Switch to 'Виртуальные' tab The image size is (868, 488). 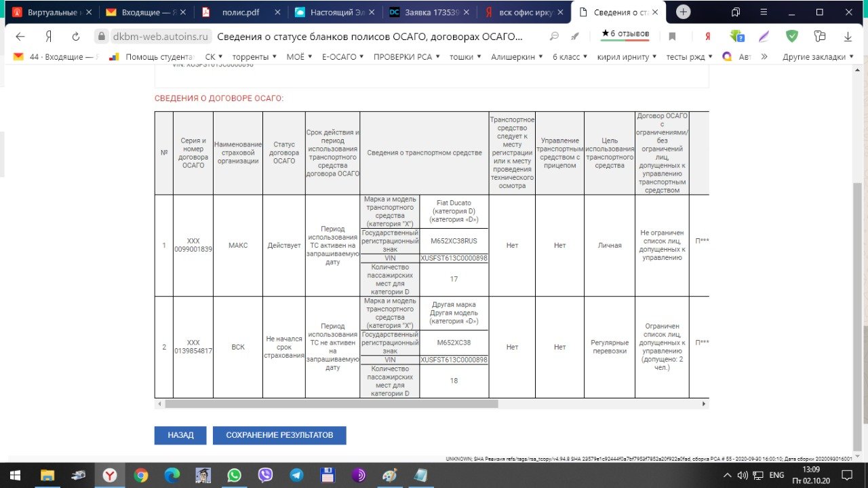click(52, 12)
